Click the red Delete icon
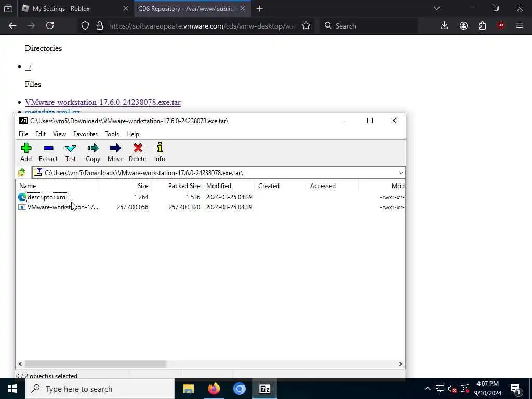 (137, 152)
